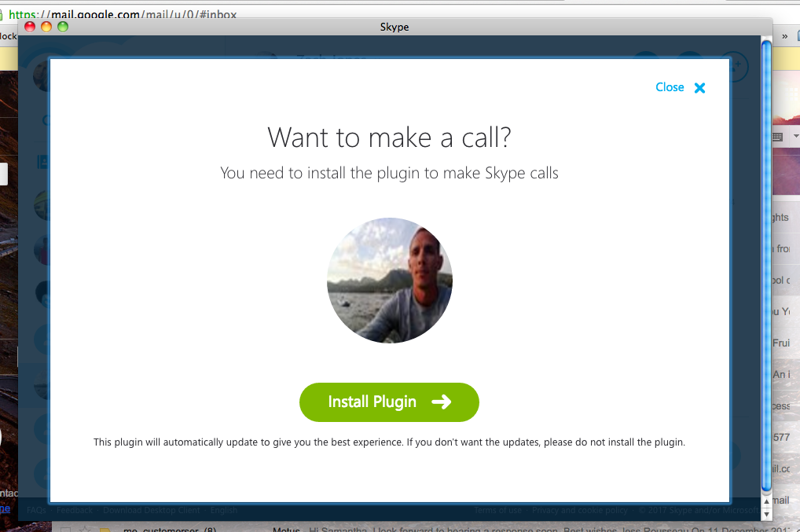Image resolution: width=800 pixels, height=532 pixels.
Task: Click the yellow minimize window button
Action: click(x=46, y=27)
